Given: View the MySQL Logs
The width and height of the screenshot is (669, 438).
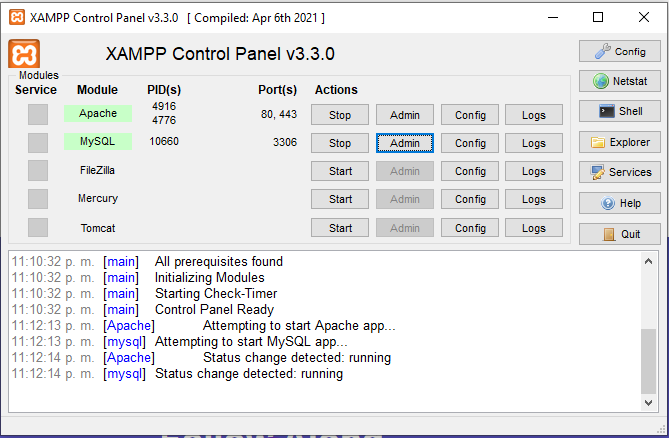Looking at the screenshot, I should pos(534,143).
